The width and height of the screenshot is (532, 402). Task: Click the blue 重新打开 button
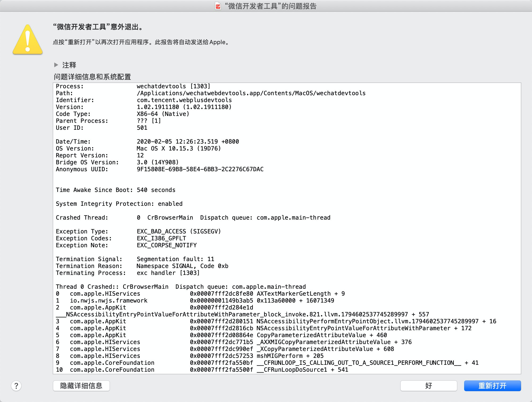[492, 386]
